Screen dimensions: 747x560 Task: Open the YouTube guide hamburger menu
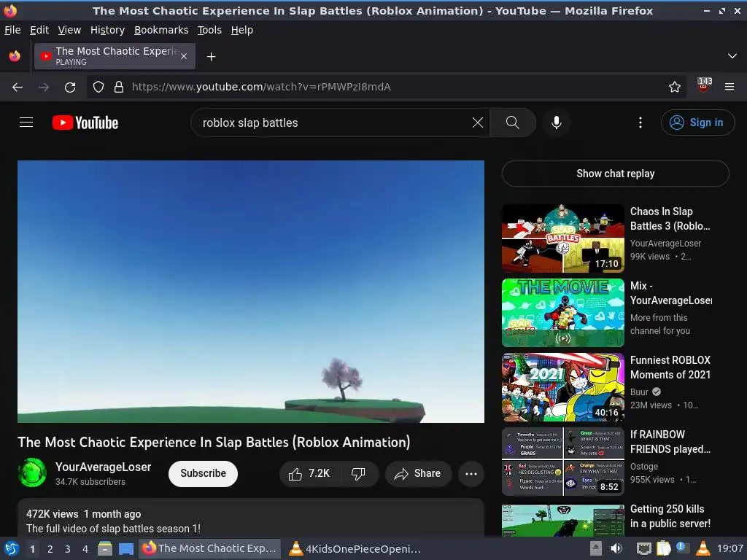[26, 122]
